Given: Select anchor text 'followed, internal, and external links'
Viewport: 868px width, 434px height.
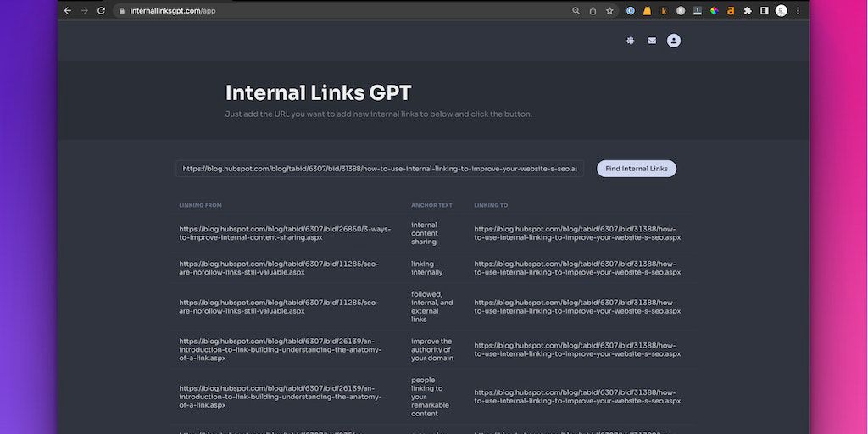Looking at the screenshot, I should point(431,307).
